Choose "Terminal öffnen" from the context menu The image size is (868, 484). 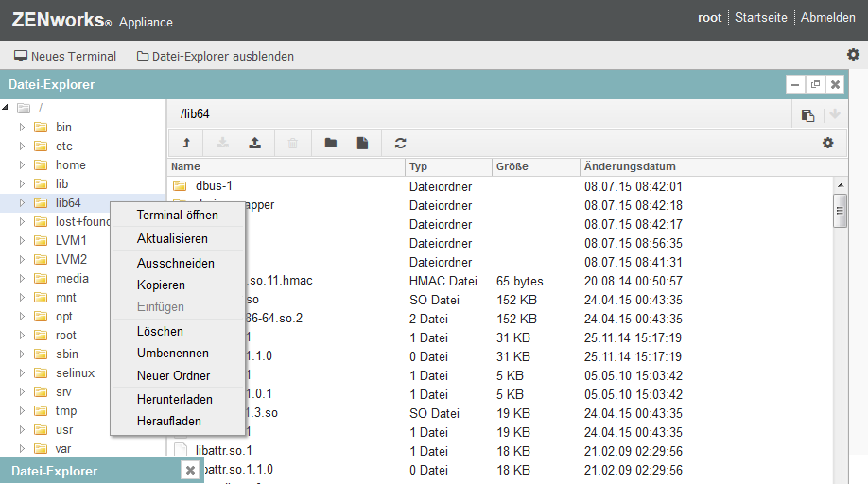[177, 216]
